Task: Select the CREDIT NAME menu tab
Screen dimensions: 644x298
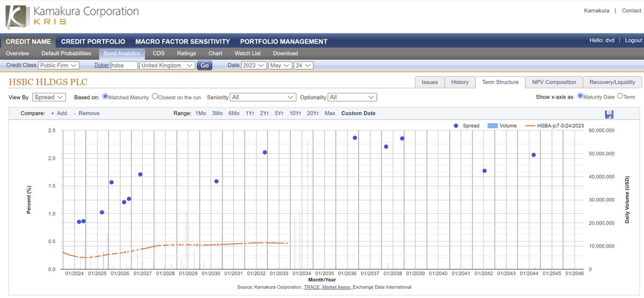Action: click(28, 41)
